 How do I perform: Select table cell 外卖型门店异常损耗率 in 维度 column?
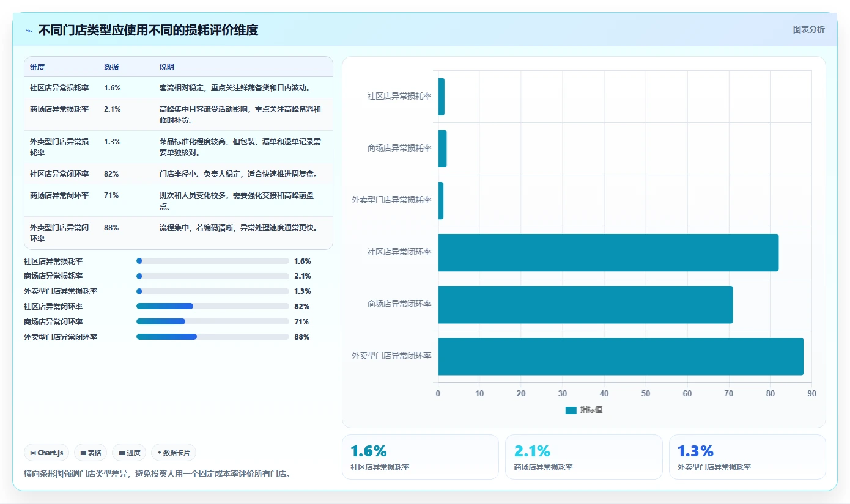tap(59, 147)
